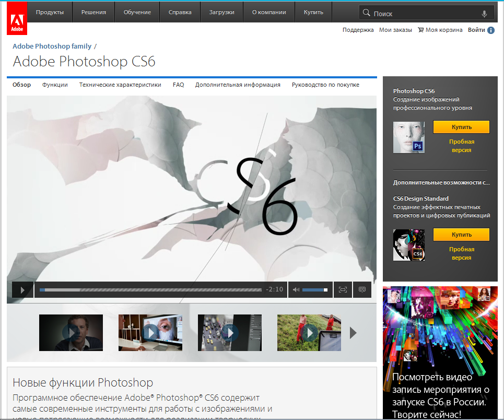Screen dimensions: 504x420
Task: Open the Обучение menu
Action: (137, 12)
